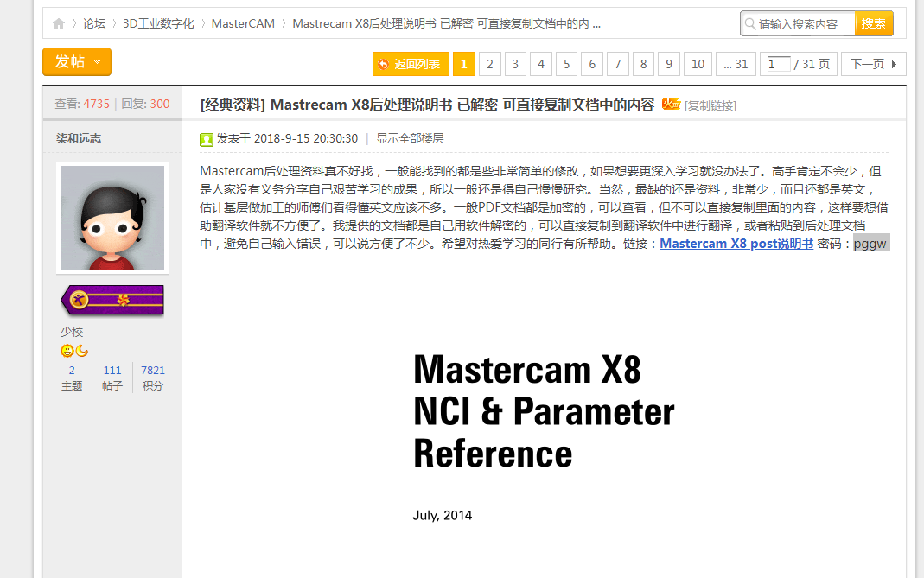Viewport: 924px width, 578px height.
Task: Go to forum home via house icon
Action: click(x=58, y=23)
